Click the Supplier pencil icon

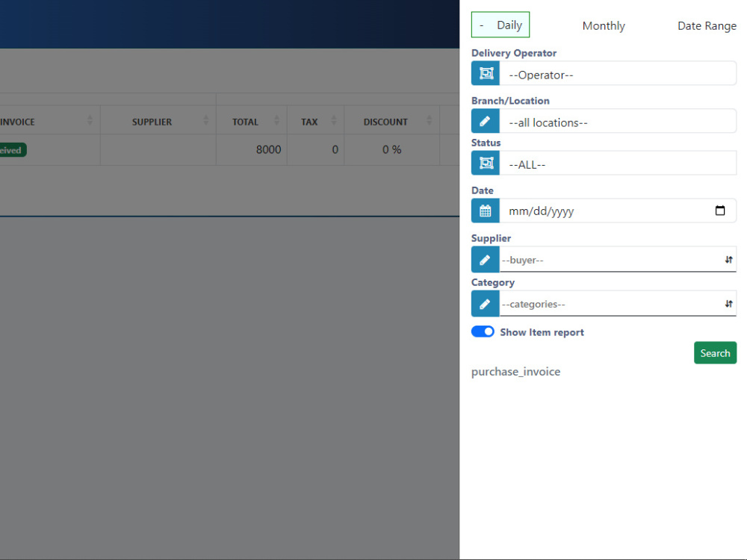pyautogui.click(x=486, y=260)
